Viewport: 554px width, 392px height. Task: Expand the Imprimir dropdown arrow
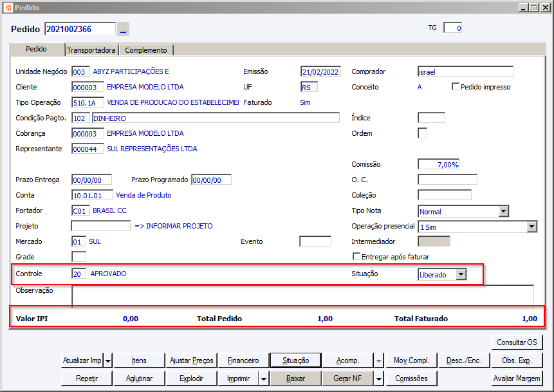tap(264, 378)
